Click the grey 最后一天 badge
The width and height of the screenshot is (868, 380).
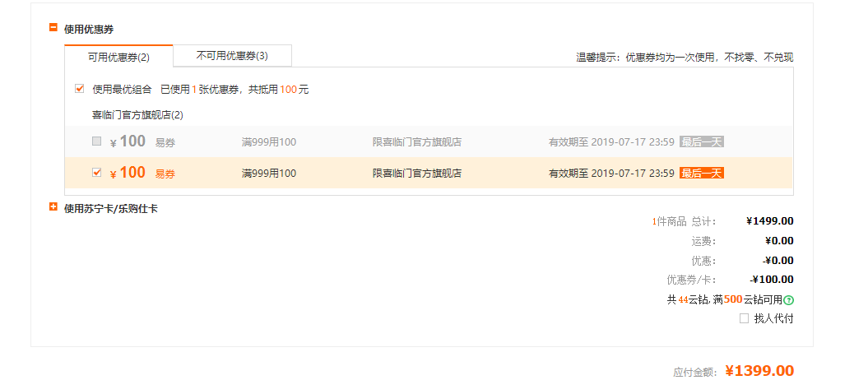[701, 142]
